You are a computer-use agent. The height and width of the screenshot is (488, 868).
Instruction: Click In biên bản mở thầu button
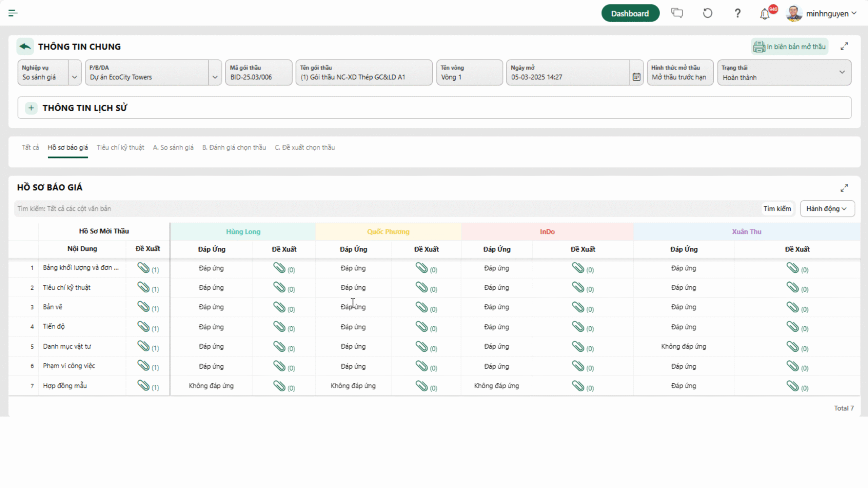[789, 47]
